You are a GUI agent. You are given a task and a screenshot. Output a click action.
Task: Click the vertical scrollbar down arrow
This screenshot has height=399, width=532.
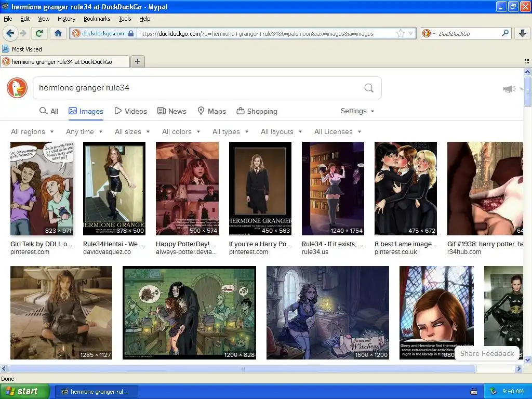[x=527, y=360]
